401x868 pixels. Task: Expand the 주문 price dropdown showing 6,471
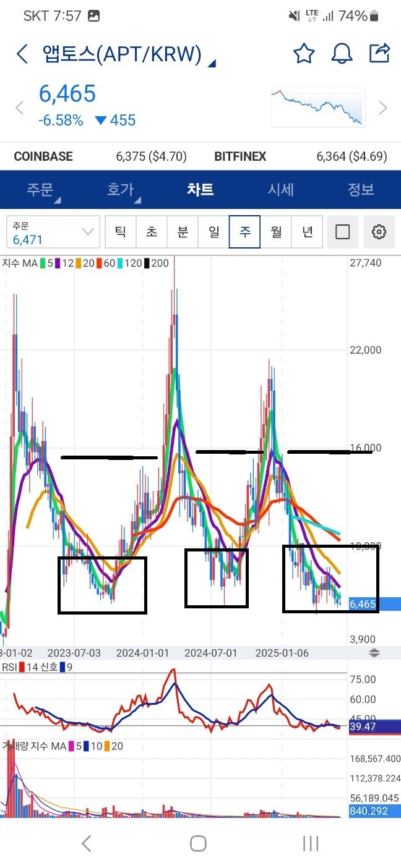coord(53,232)
